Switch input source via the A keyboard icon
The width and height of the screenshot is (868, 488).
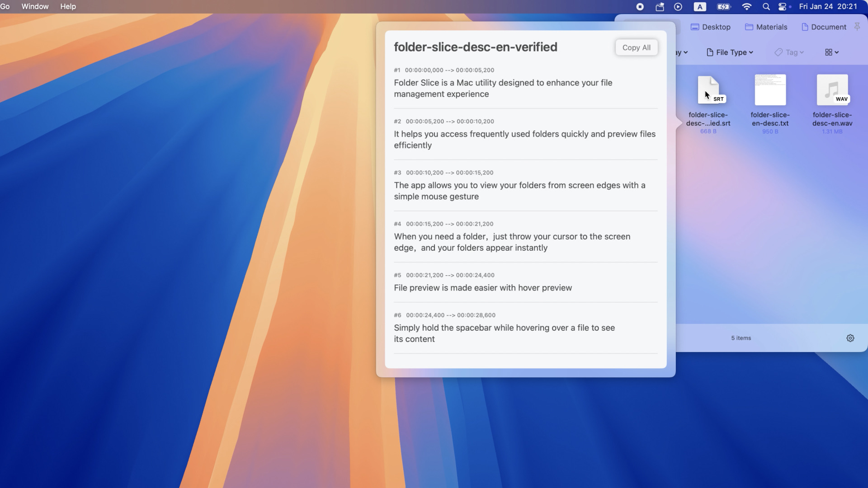coord(699,6)
